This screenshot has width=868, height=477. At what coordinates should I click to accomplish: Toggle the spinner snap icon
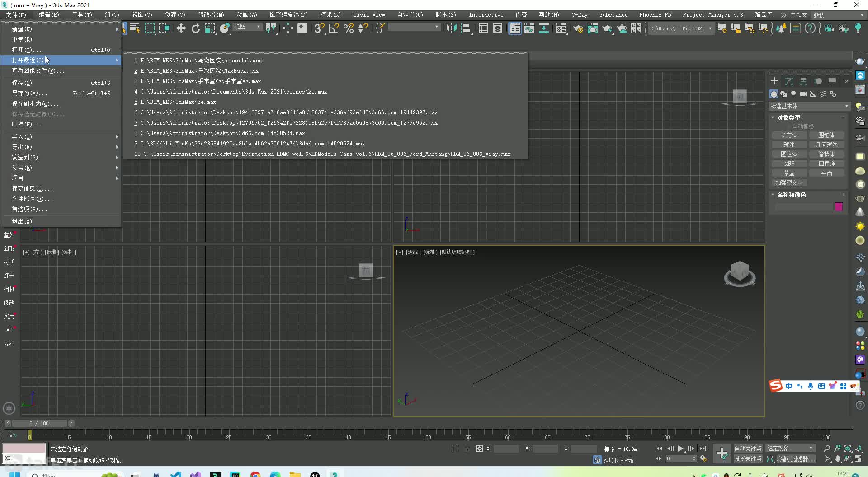[363, 28]
